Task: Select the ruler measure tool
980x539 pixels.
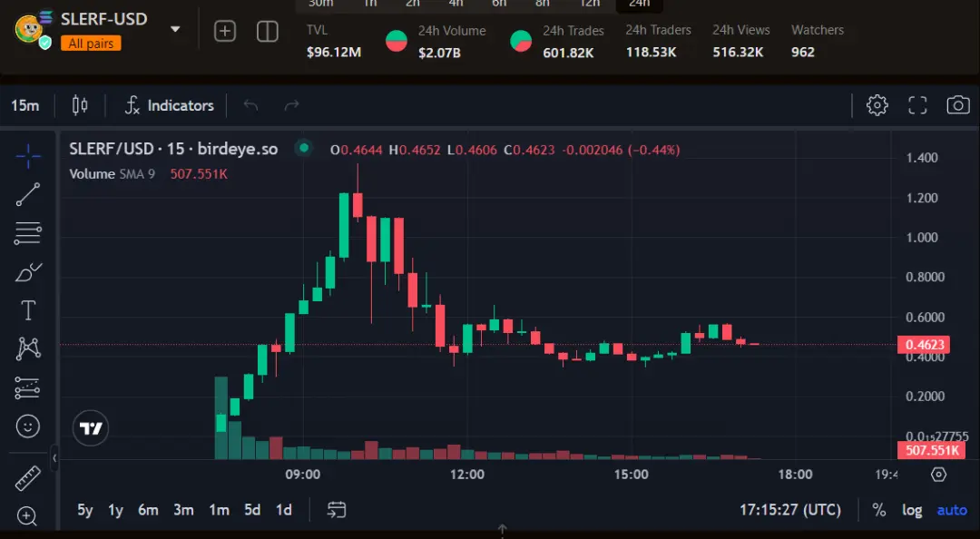Action: tap(28, 479)
